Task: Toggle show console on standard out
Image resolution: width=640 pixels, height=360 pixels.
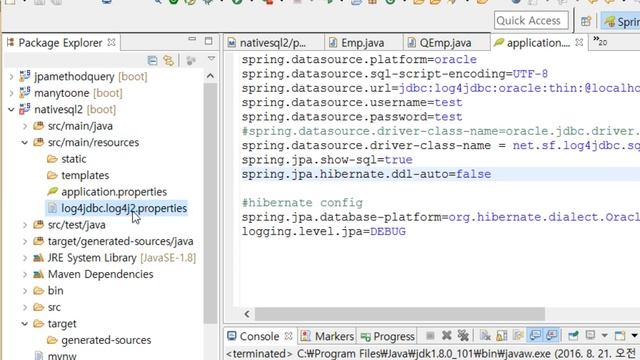Action: (535, 336)
